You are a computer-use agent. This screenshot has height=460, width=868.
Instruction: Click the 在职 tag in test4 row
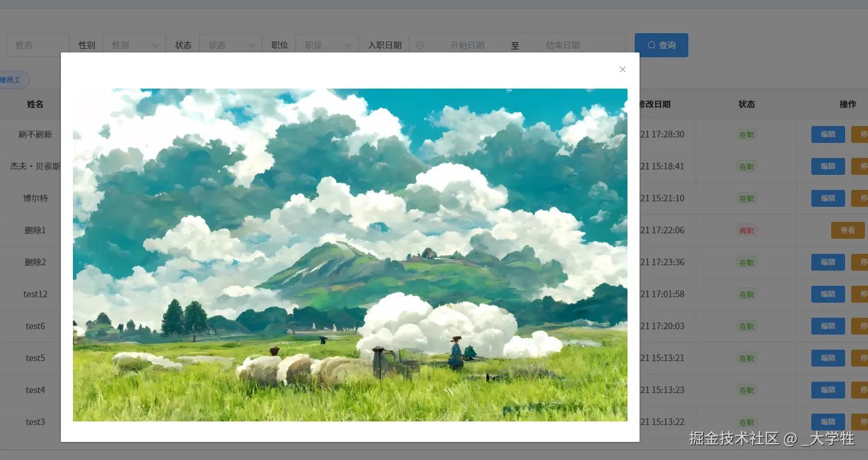click(x=747, y=391)
